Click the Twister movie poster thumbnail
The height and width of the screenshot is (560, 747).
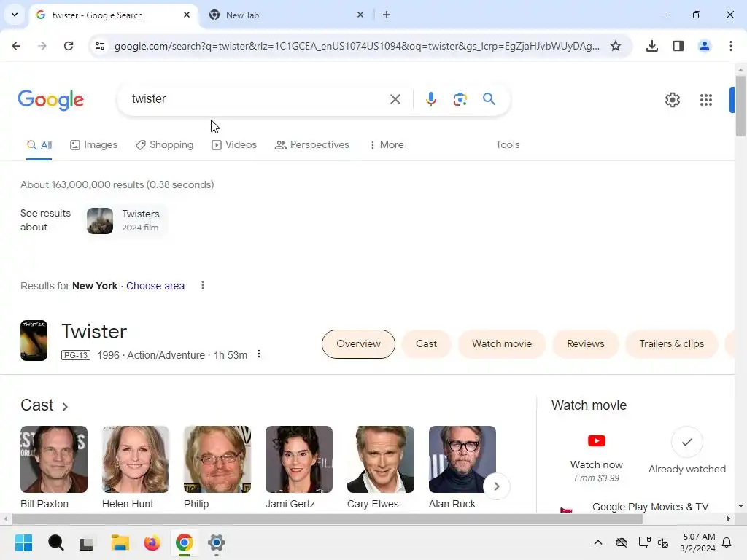coord(34,341)
